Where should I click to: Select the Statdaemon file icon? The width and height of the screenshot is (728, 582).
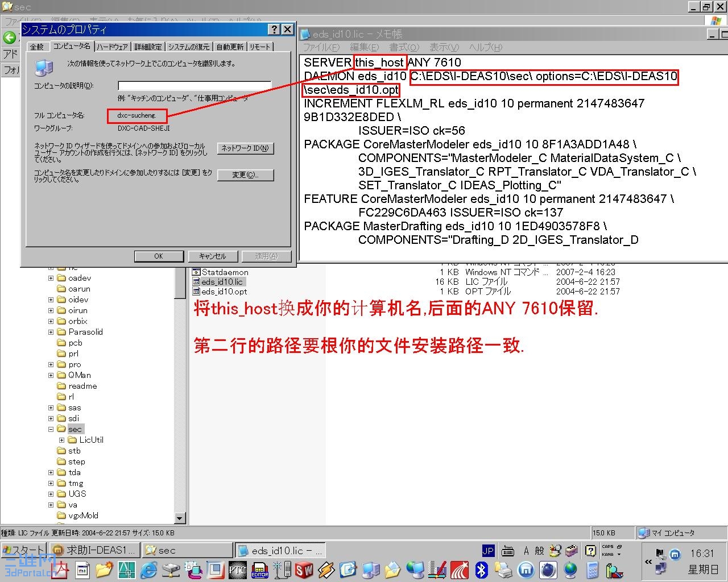coord(197,272)
